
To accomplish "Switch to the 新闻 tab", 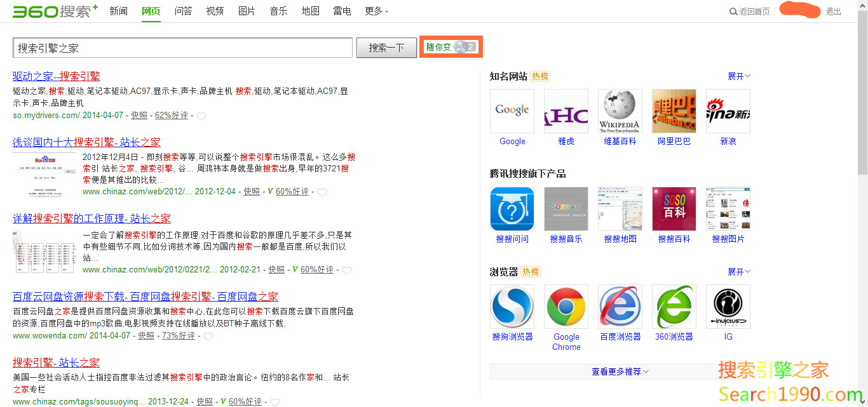I will tap(119, 11).
